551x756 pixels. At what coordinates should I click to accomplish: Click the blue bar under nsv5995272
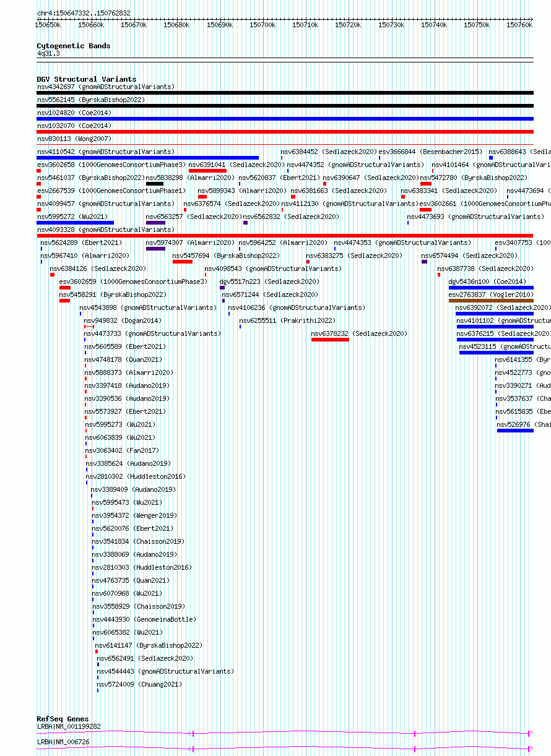pyautogui.click(x=76, y=223)
